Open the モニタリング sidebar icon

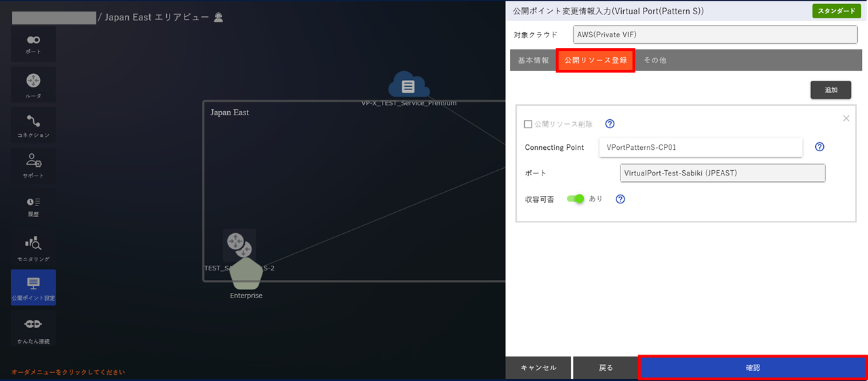(x=33, y=247)
